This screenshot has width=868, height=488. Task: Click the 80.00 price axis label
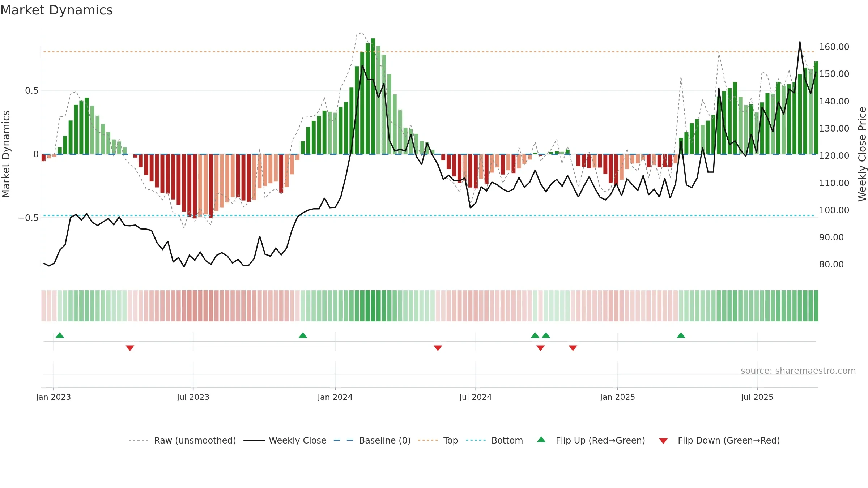pos(831,264)
